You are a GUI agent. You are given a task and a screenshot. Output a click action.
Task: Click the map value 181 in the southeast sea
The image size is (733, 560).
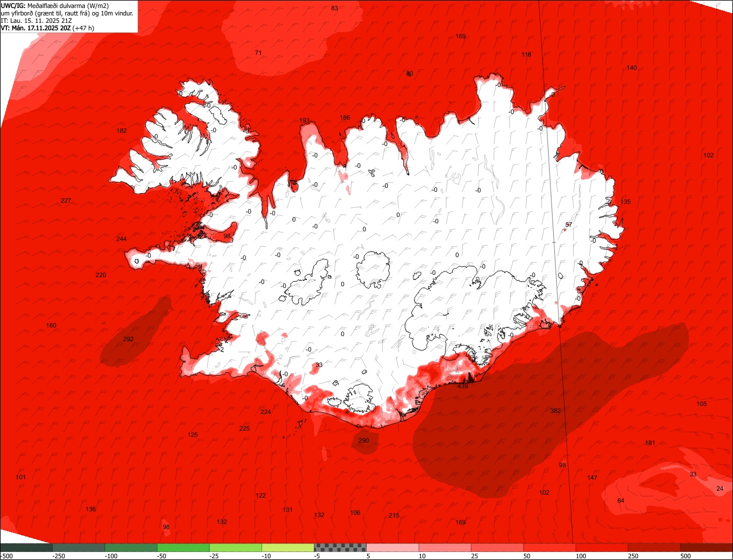tap(650, 443)
